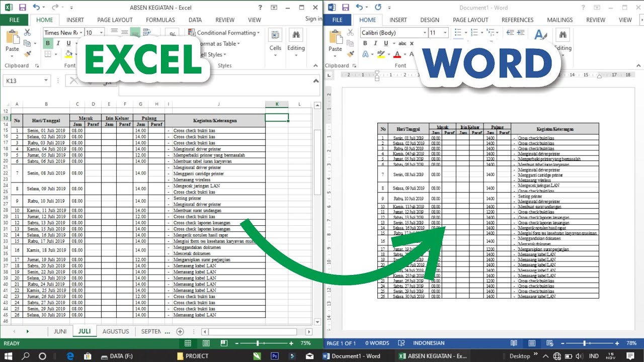Click the bullet list icon in Word
Screen dimensions: 644x362
458,32
